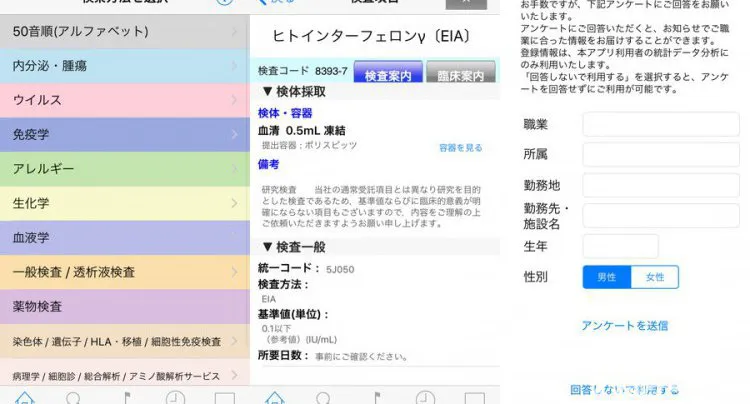750x404 pixels.
Task: Click 血清 0.5mL 凍結 text
Action: [301, 131]
